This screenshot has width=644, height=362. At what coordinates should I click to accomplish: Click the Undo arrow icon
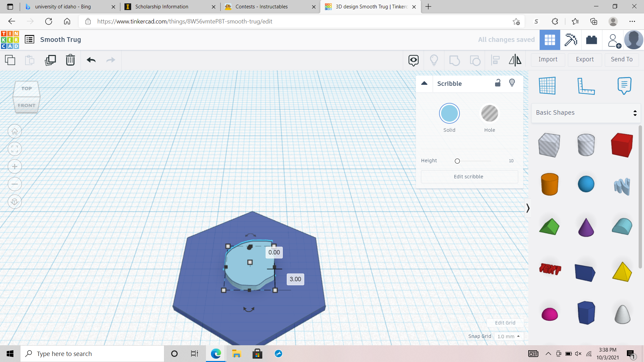[91, 60]
